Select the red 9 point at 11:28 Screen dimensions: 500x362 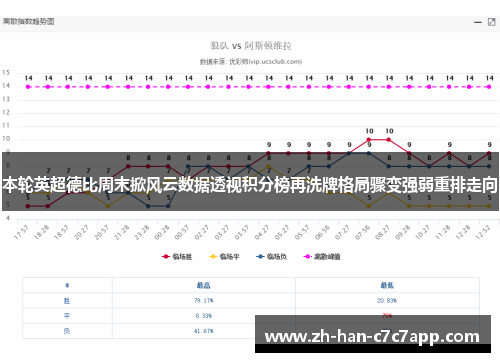tap(449, 153)
